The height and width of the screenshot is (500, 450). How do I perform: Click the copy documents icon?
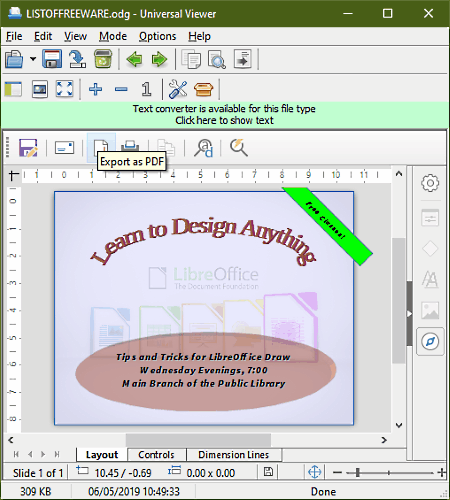pyautogui.click(x=191, y=59)
